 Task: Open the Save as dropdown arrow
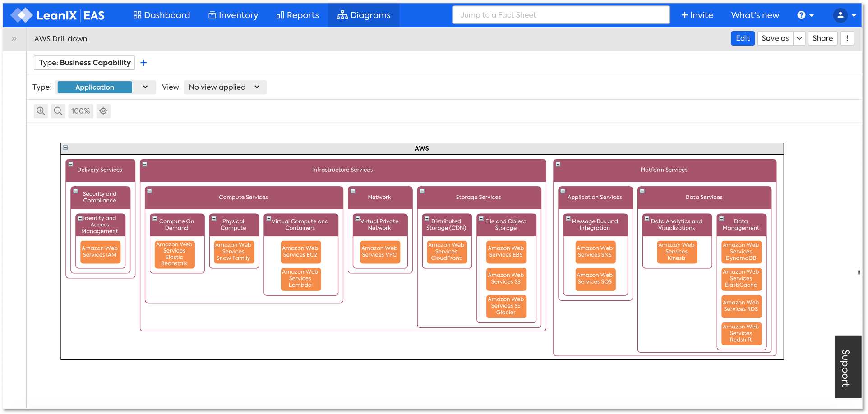coord(799,38)
